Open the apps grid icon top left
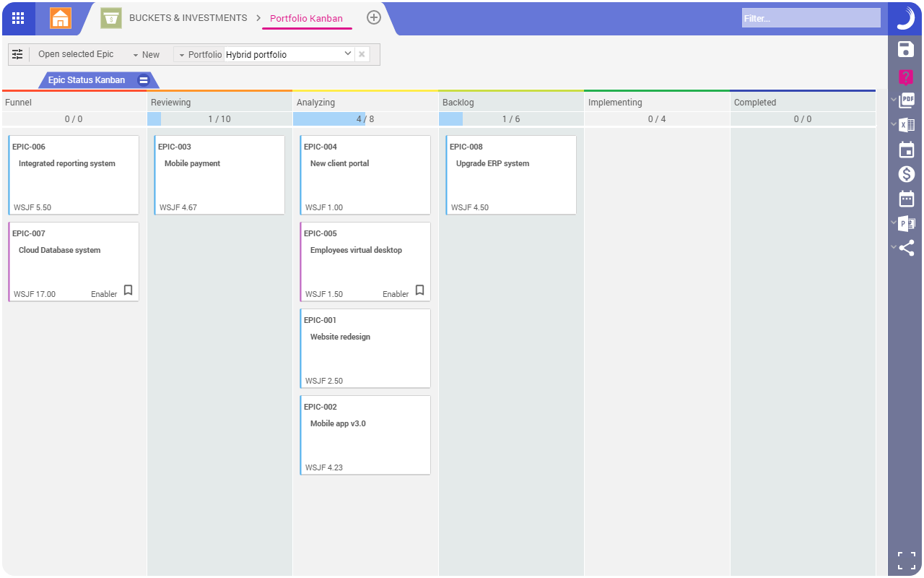924x578 pixels. (18, 19)
